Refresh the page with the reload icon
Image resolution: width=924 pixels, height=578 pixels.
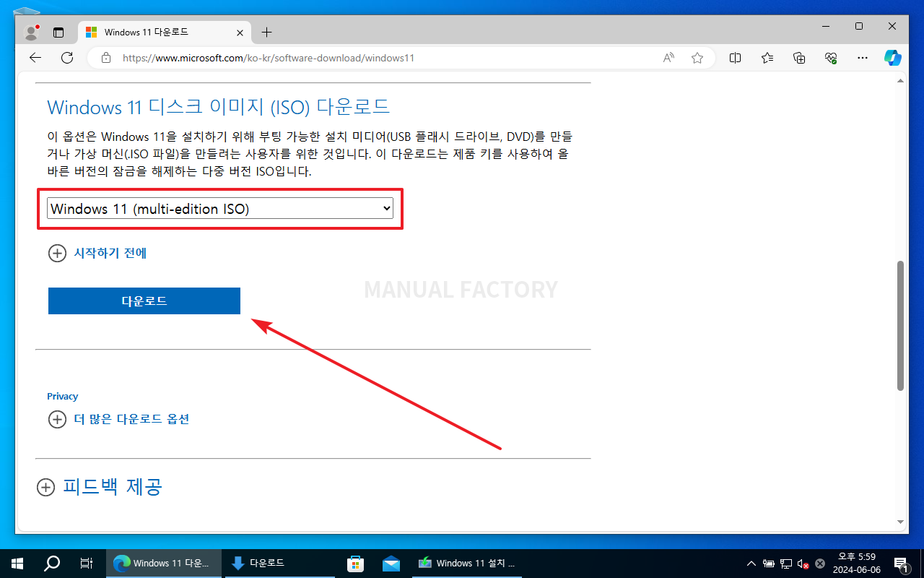point(67,58)
